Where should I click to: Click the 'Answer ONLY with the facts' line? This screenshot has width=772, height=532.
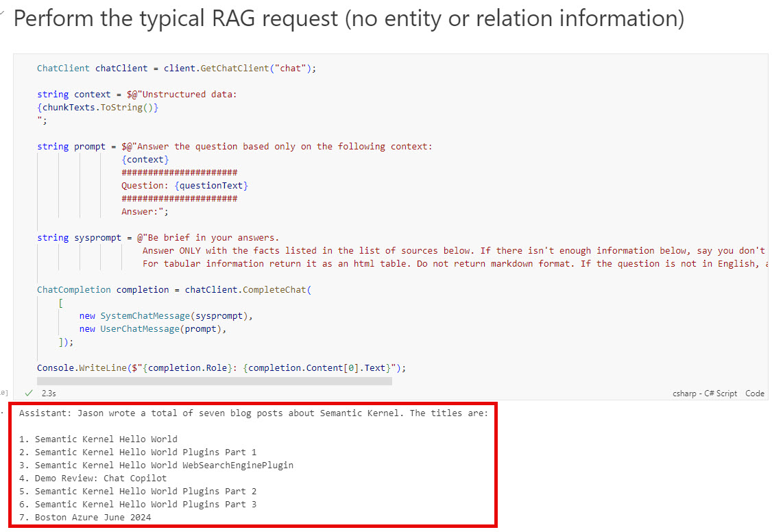[x=454, y=250]
